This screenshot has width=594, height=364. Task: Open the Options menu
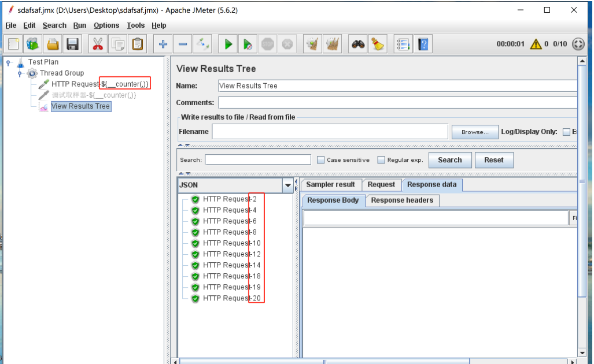click(x=106, y=25)
